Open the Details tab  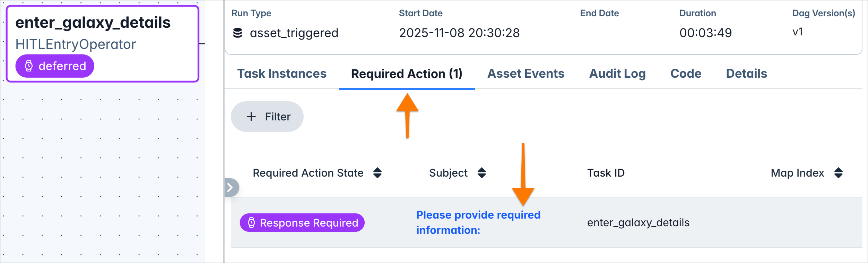click(x=746, y=73)
